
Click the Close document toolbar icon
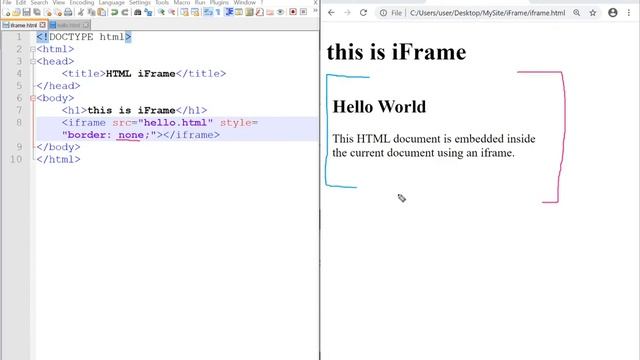[x=48, y=12]
